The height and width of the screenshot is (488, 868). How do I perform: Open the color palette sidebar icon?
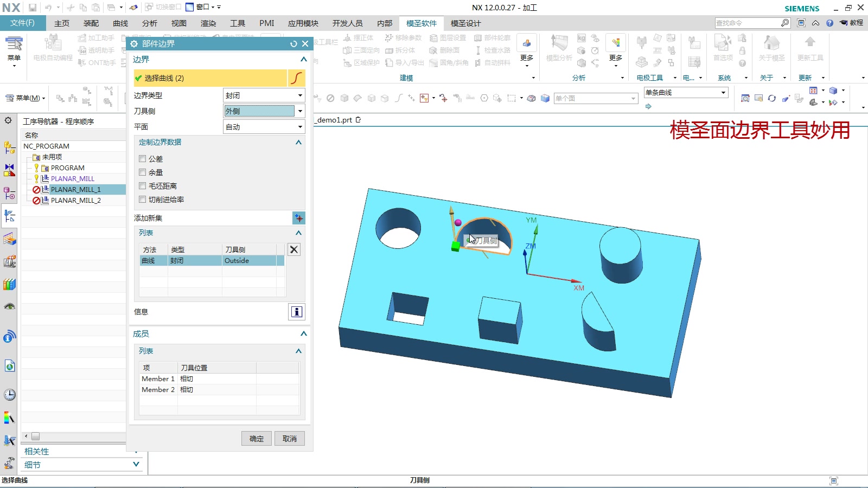(x=9, y=418)
